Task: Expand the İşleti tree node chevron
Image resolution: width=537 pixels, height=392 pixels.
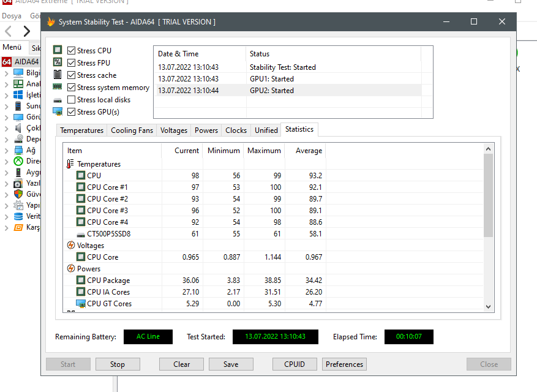Action: 6,96
